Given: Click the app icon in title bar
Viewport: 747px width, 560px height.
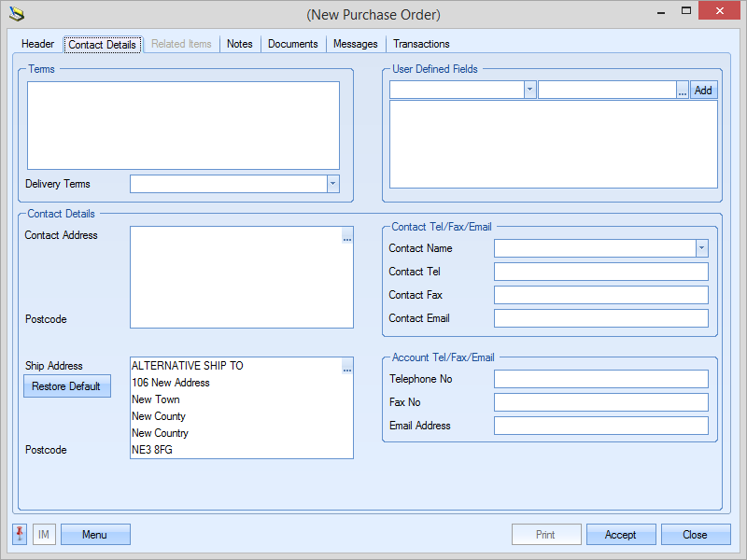Looking at the screenshot, I should (x=16, y=14).
